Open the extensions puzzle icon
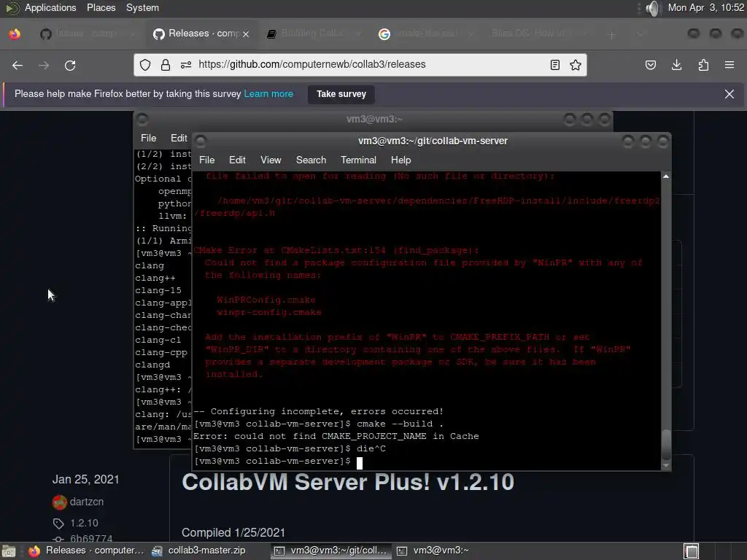Viewport: 747px width, 560px height. pos(703,65)
